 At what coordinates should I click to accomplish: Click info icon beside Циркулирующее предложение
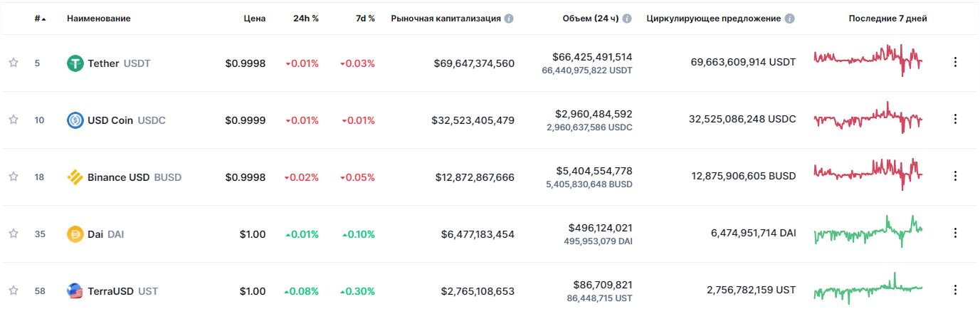tap(791, 19)
